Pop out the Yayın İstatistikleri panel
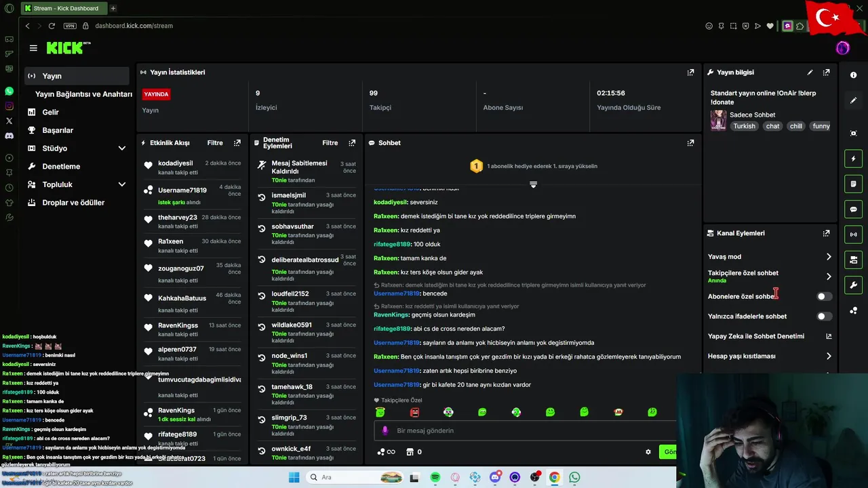Image resolution: width=868 pixels, height=488 pixels. tap(690, 73)
